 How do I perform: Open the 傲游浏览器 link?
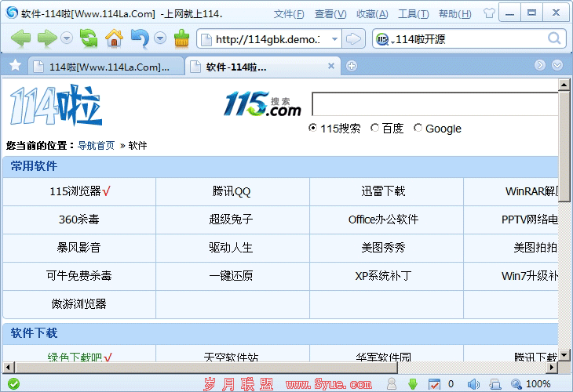point(79,303)
